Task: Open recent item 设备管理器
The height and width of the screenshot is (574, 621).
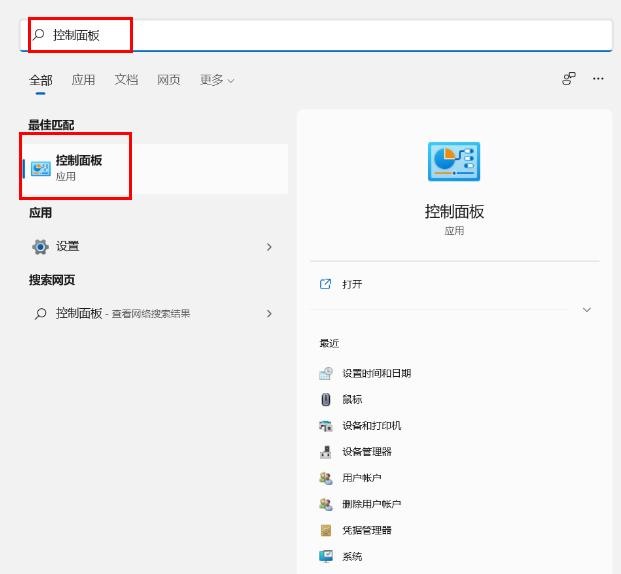Action: (366, 451)
